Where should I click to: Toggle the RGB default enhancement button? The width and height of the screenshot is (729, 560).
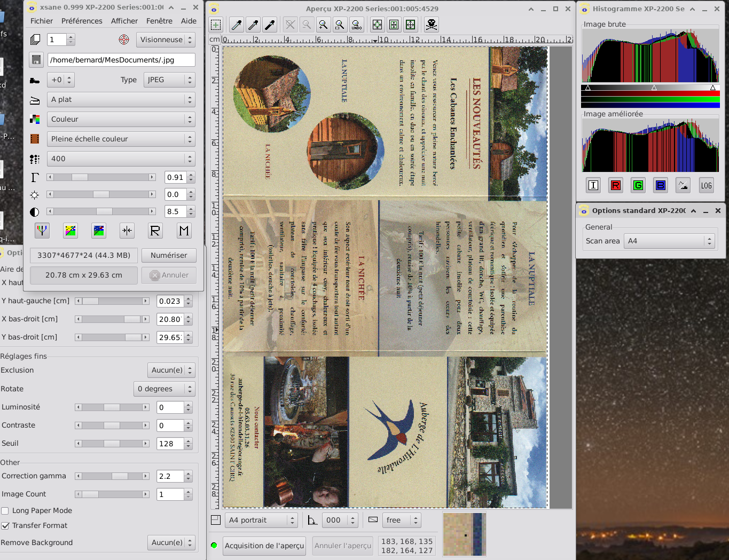coord(42,231)
